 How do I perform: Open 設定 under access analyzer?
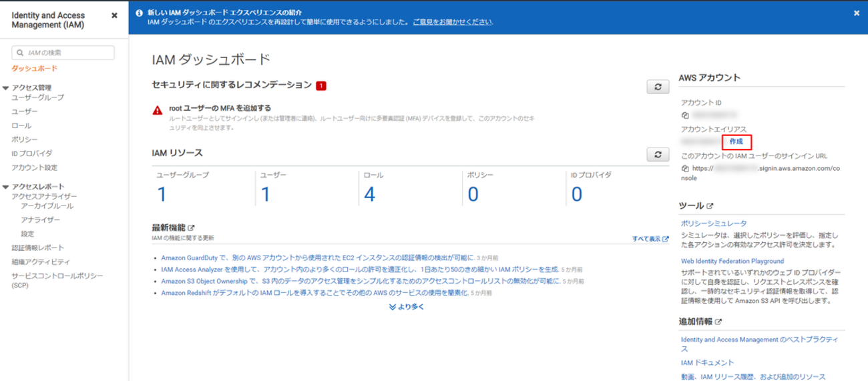tap(27, 234)
